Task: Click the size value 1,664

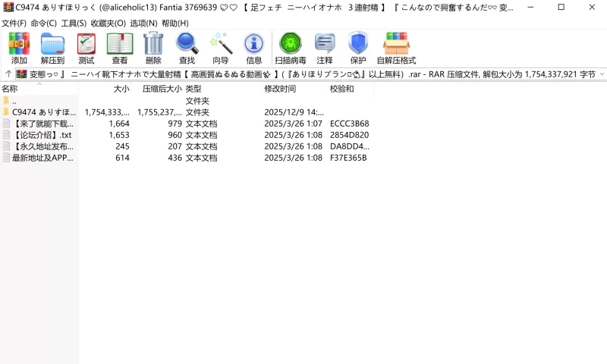Action: pyautogui.click(x=119, y=124)
